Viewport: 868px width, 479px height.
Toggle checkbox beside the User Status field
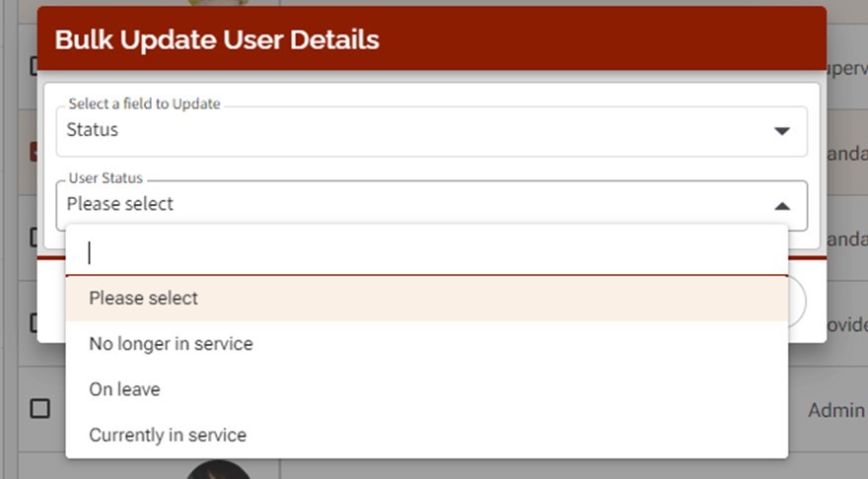click(33, 238)
